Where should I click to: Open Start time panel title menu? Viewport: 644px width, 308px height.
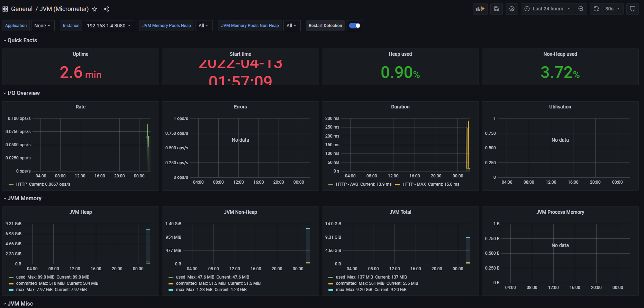tap(241, 54)
